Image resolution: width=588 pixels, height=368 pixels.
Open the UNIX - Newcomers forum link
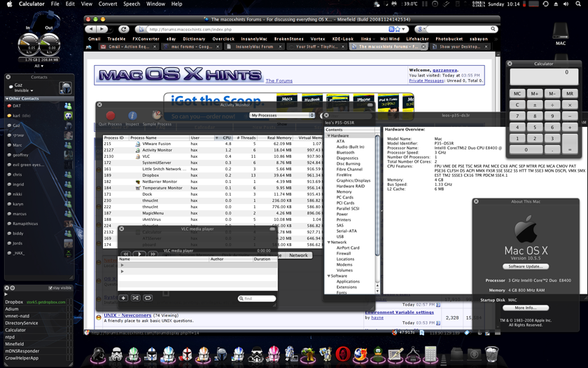[x=127, y=315]
